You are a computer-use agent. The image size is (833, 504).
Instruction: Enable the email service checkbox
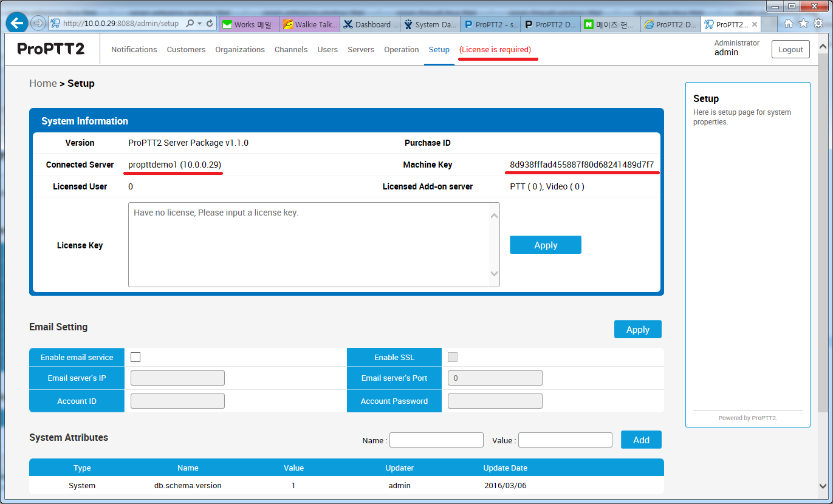click(x=135, y=357)
